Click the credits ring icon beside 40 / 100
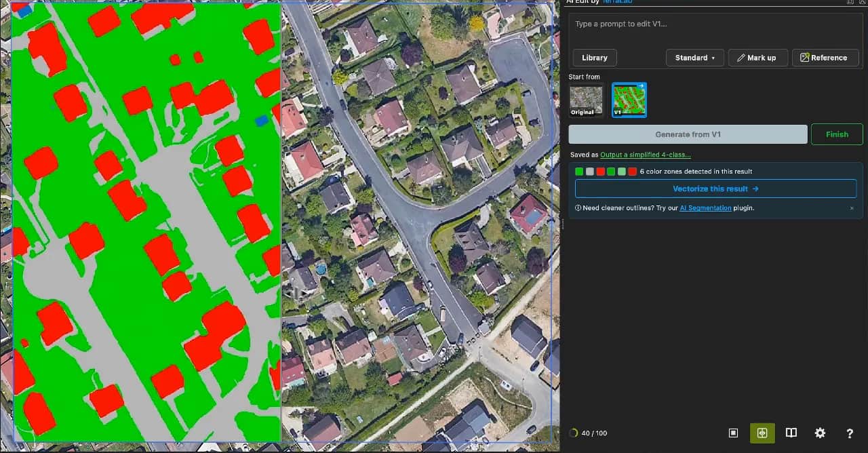The height and width of the screenshot is (453, 868). 575,433
